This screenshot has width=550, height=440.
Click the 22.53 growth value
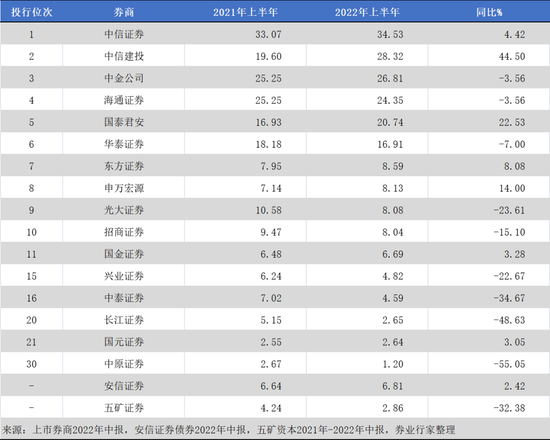click(x=512, y=122)
